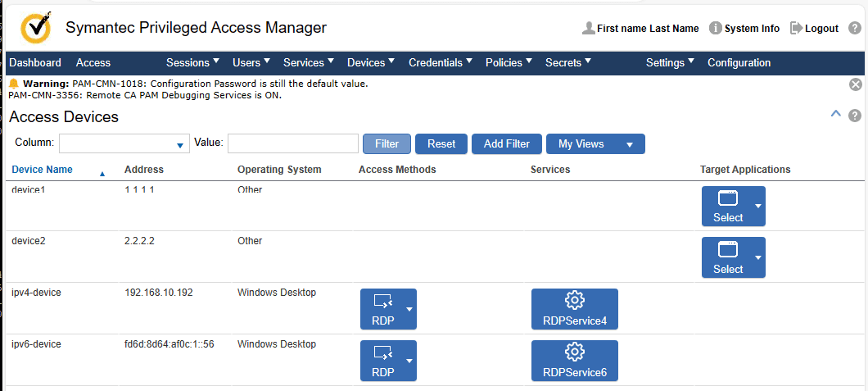The height and width of the screenshot is (391, 868).
Task: Click the warning bell icon
Action: 14,84
